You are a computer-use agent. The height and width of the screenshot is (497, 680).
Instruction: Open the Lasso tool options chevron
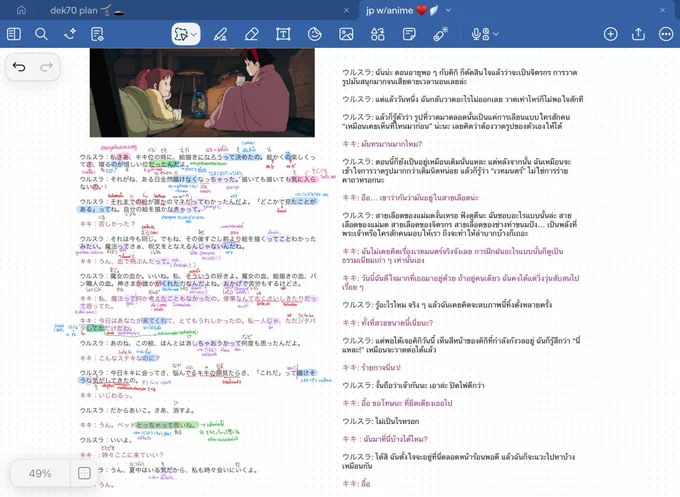pos(194,34)
